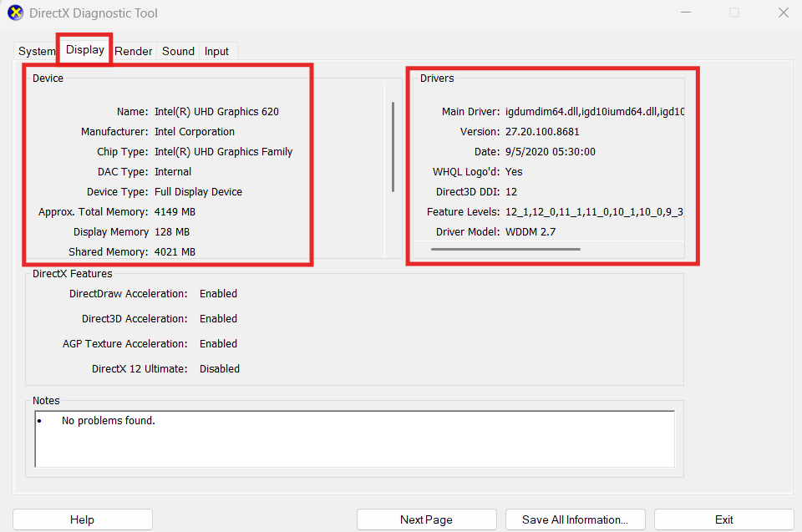Click main driver value igdumdim64.dll
The width and height of the screenshot is (802, 532).
coord(594,112)
